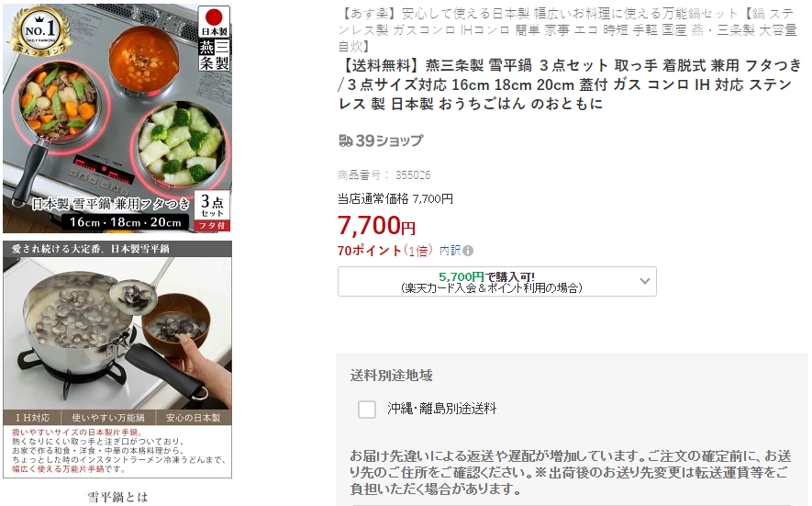Screen dimensions: 812x506
Task: Click the info icon beside 内訳
Action: (468, 251)
